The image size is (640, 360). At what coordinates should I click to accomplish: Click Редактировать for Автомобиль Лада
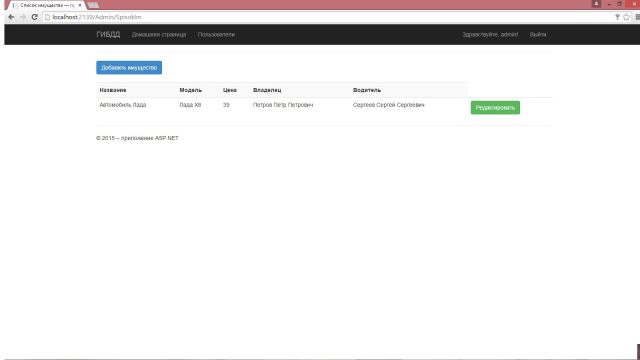pyautogui.click(x=495, y=108)
